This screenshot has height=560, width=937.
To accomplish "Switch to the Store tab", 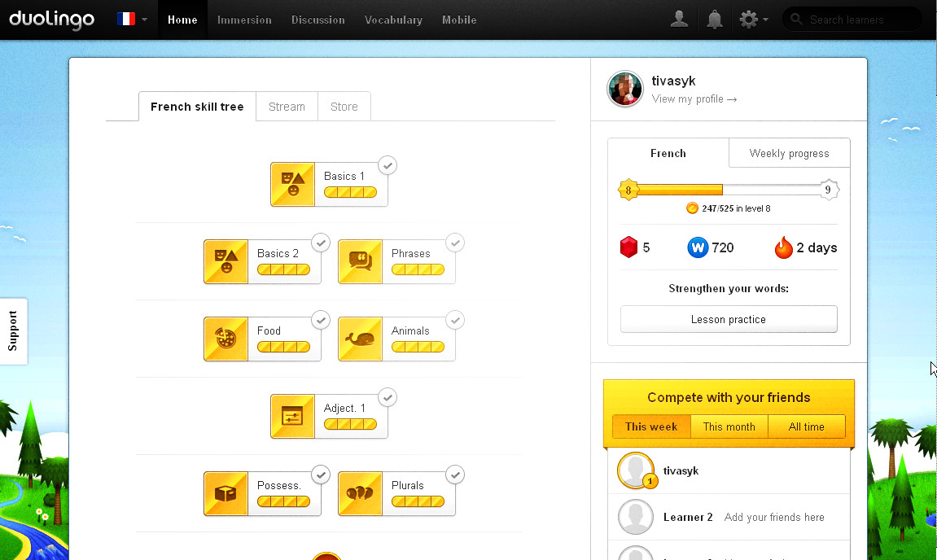I will pos(344,107).
